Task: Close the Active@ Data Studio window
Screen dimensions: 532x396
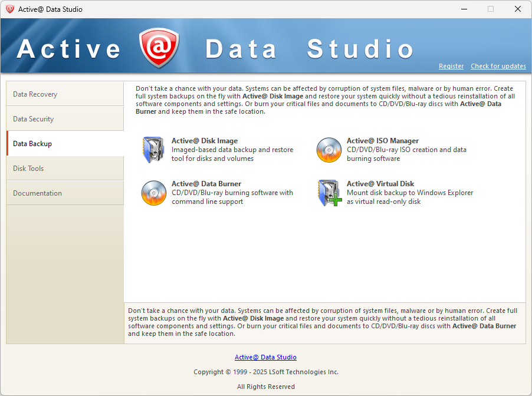Action: point(518,9)
